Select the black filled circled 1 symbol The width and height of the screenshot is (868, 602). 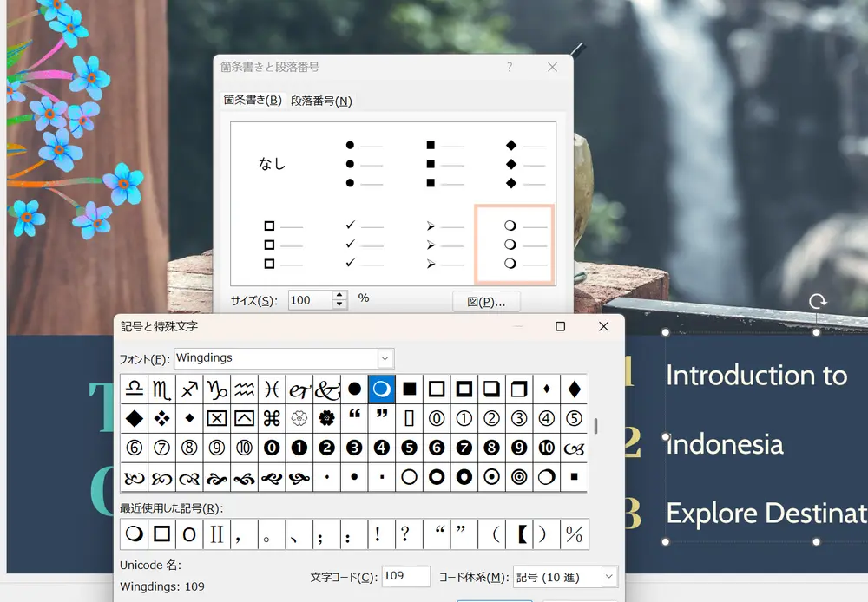click(299, 448)
